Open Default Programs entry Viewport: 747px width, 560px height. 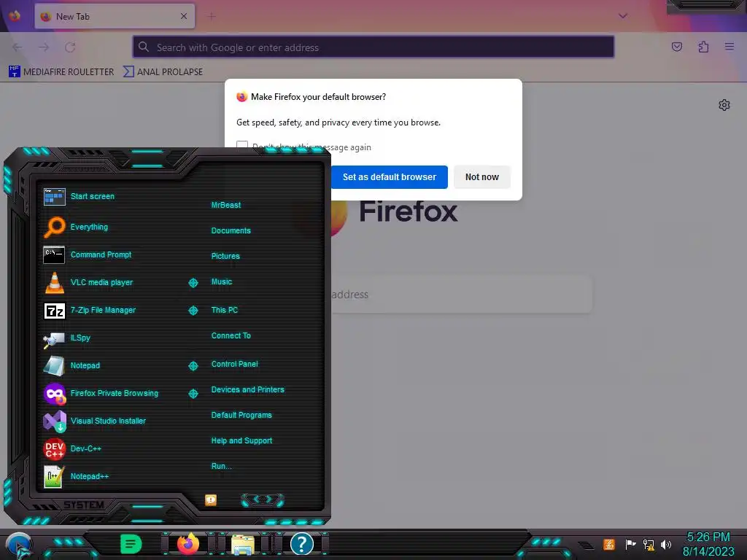coord(241,415)
